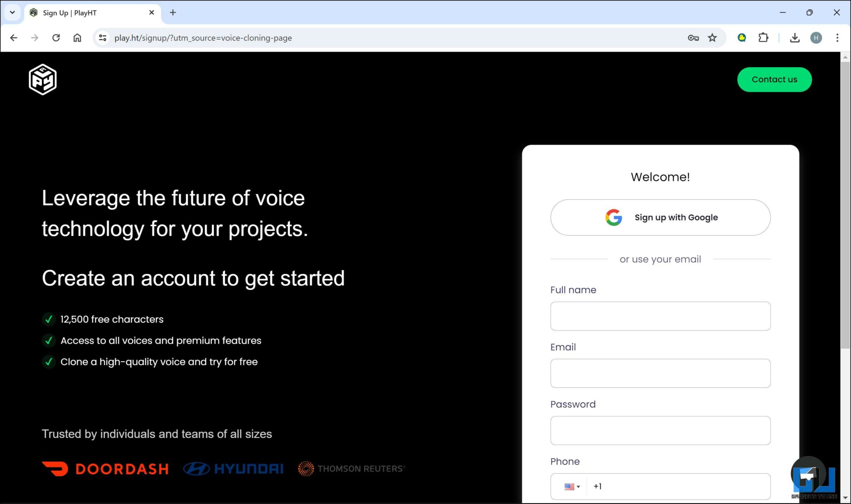Click the Full name input field

tap(660, 316)
